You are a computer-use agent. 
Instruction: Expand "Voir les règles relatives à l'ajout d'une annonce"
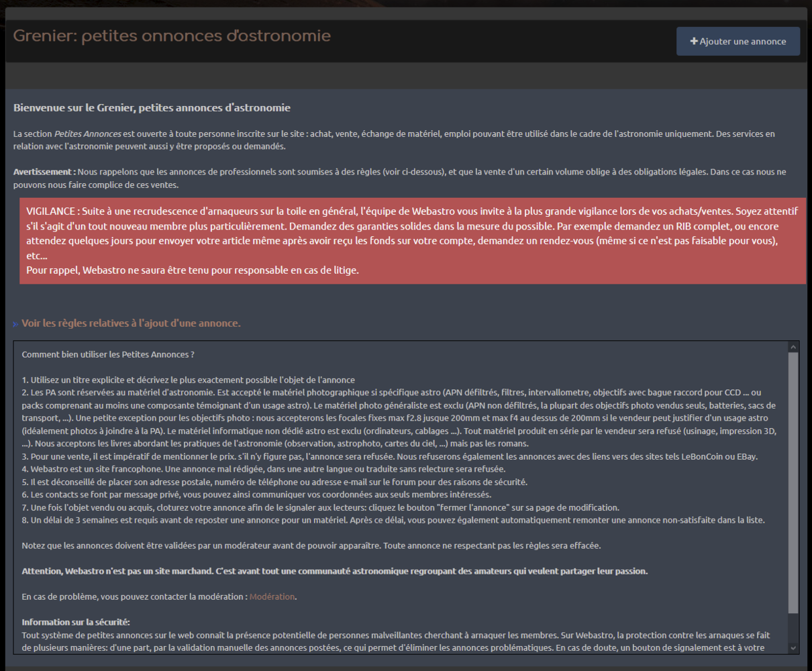click(x=131, y=323)
